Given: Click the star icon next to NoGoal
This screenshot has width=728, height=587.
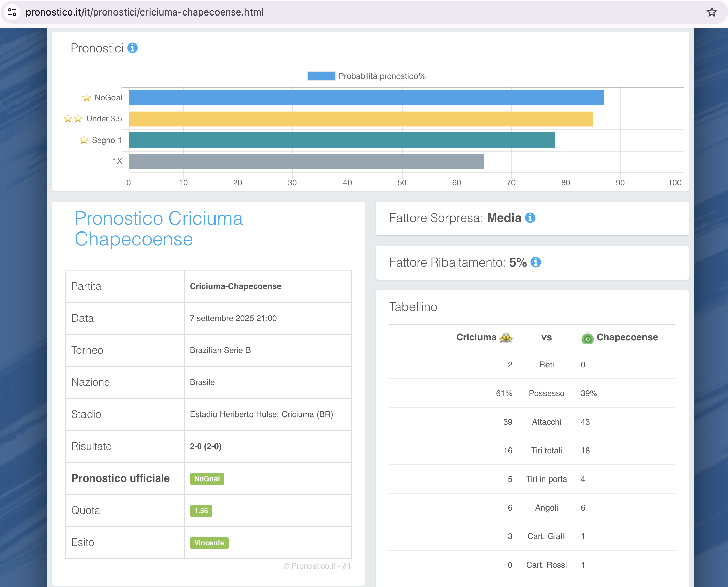Looking at the screenshot, I should (x=87, y=98).
